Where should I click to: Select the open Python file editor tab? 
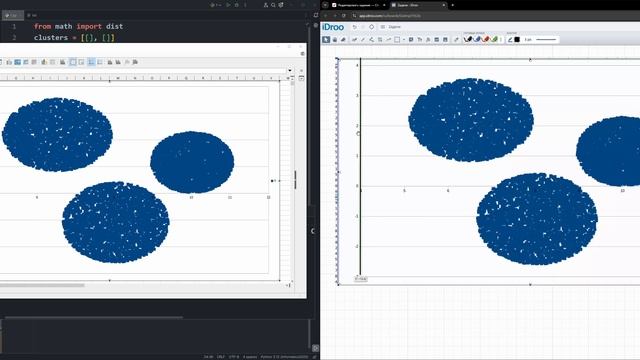(13, 15)
